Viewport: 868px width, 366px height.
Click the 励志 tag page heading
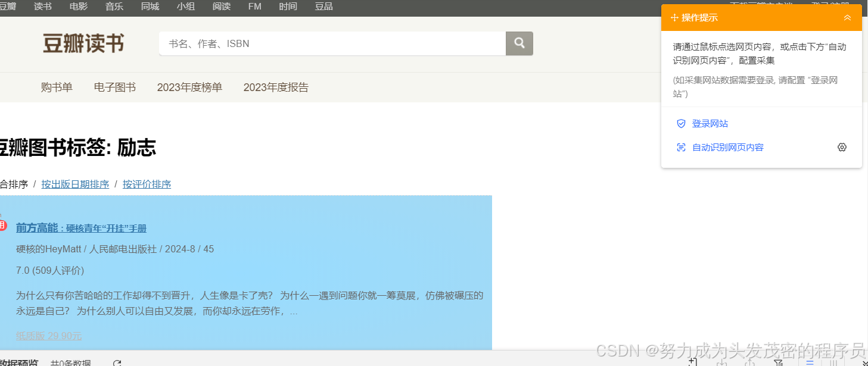tap(77, 147)
